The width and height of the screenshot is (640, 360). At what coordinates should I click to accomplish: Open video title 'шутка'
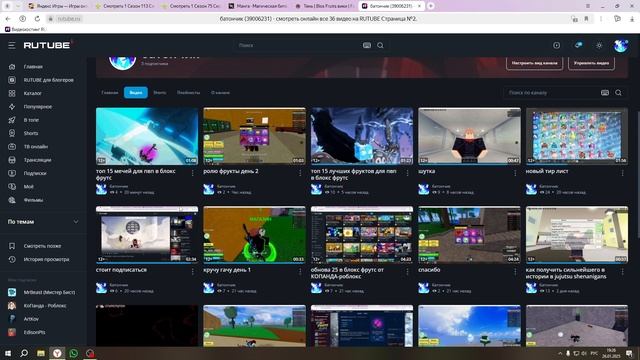tap(427, 171)
